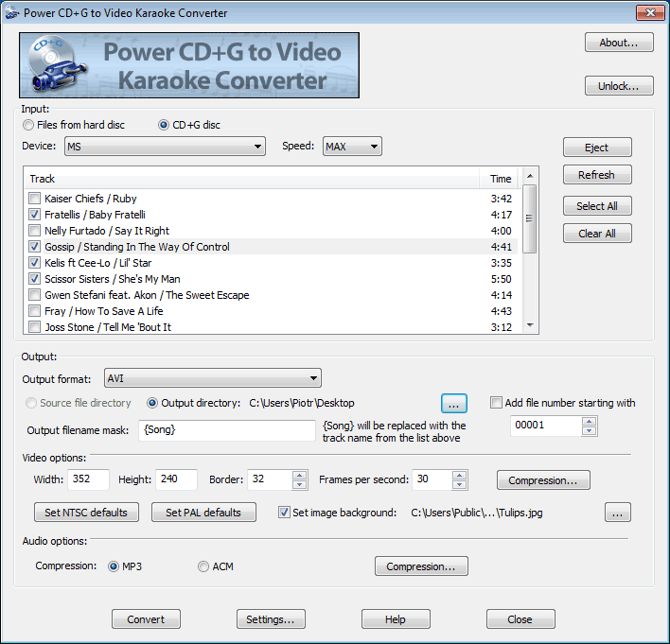Click the Frames per second field
Screen dimensions: 670x644
tap(432, 479)
